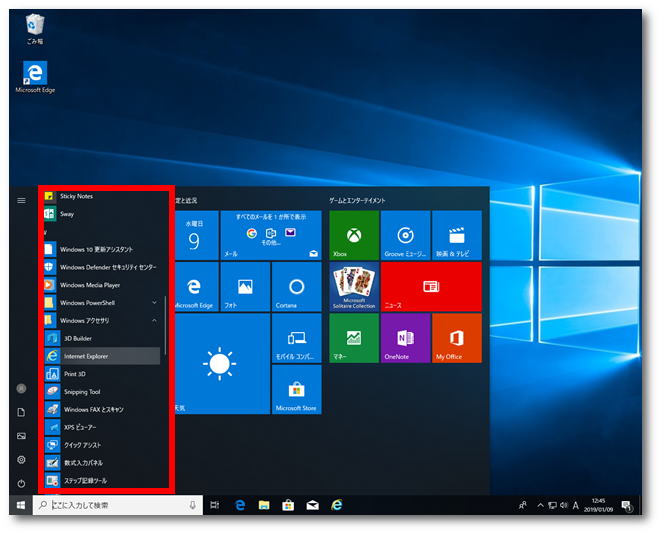The height and width of the screenshot is (534, 661).
Task: Click the Power button in Start
Action: pos(21,483)
